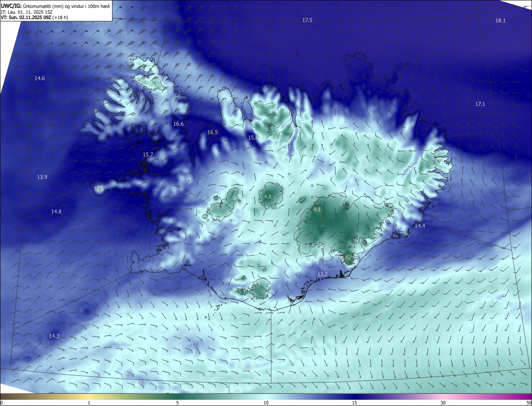This screenshot has height=406, width=532.
Task: Click the 14.6 value label on the map
Action: (x=39, y=78)
